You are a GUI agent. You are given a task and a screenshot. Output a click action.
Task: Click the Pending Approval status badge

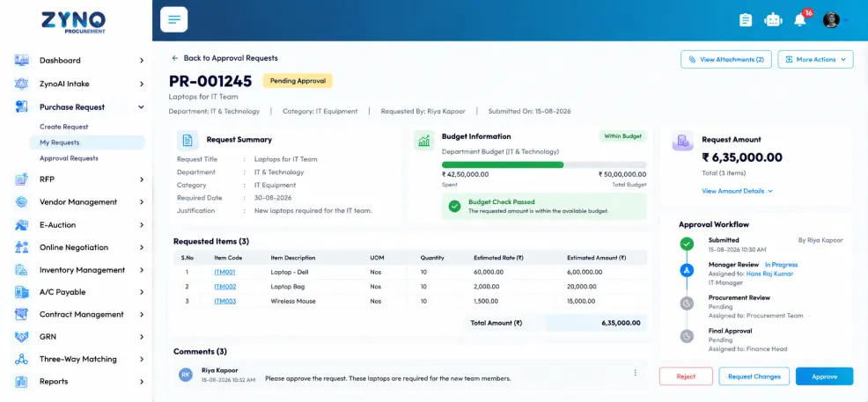click(x=298, y=81)
